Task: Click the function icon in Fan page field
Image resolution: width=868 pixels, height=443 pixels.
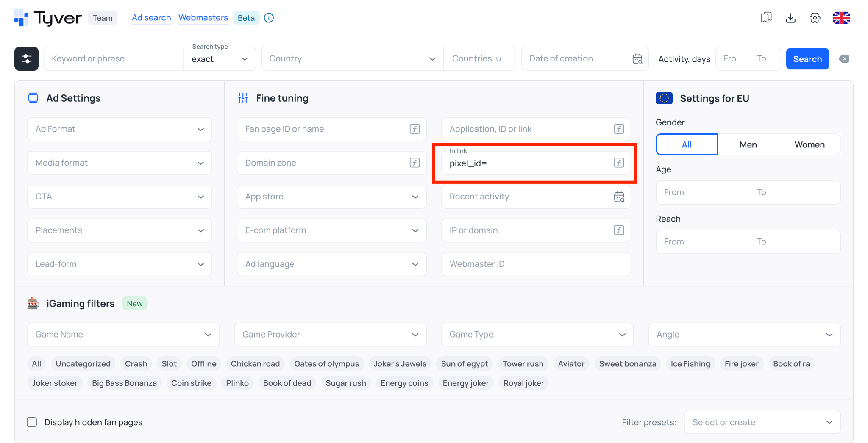Action: (415, 129)
